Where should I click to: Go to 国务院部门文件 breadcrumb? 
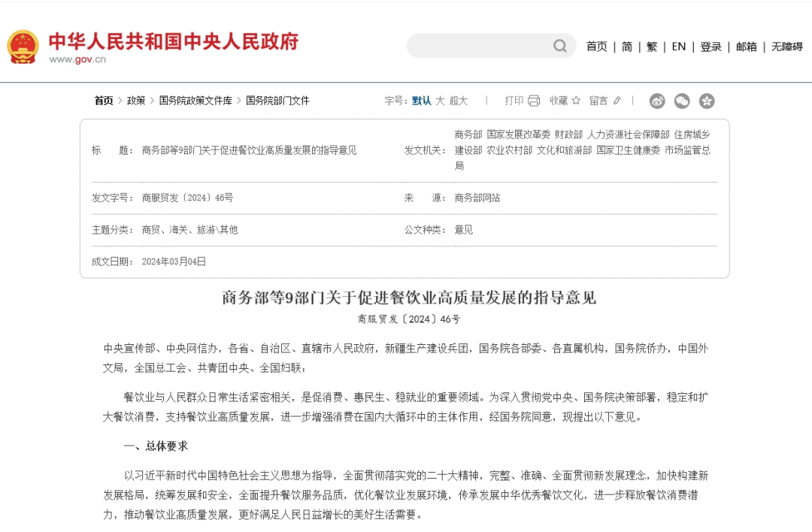(277, 101)
